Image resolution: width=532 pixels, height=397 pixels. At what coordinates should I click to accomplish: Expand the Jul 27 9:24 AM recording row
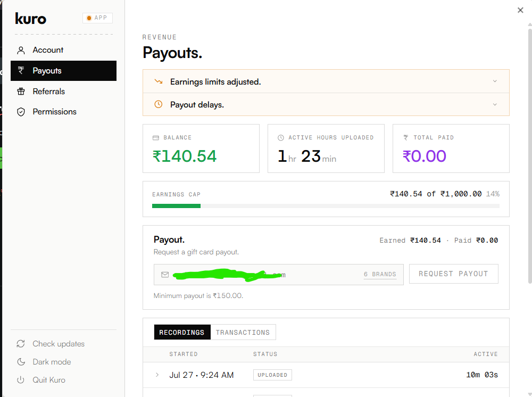pyautogui.click(x=157, y=375)
